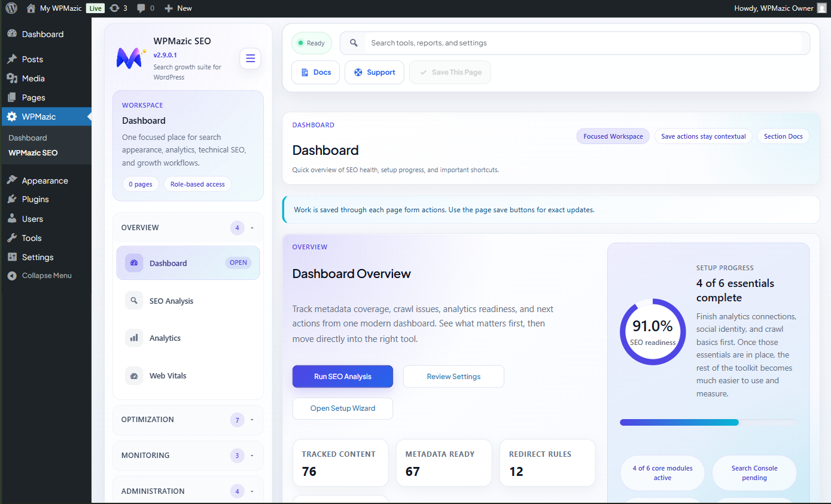Click the Run SEO Analysis button
The width and height of the screenshot is (831, 504).
(x=343, y=377)
